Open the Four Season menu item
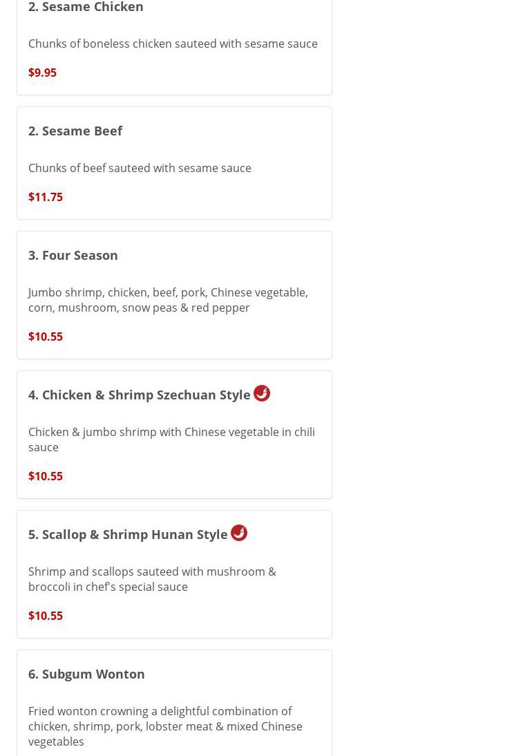 [73, 255]
